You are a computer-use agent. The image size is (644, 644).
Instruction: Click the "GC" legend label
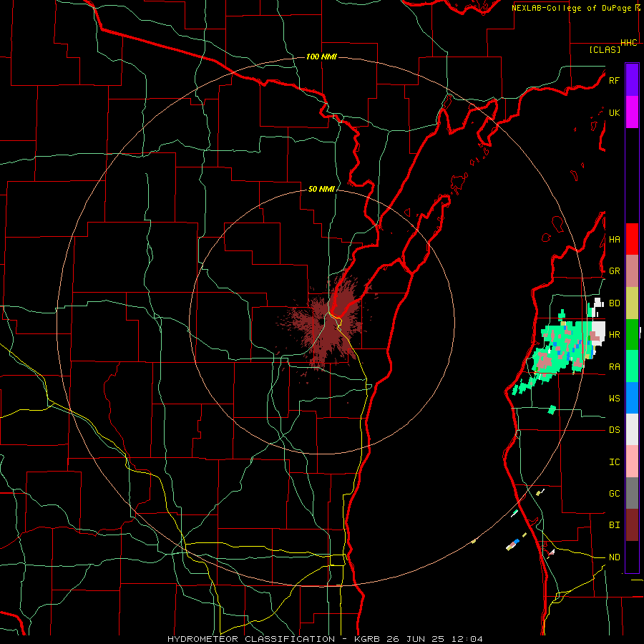click(614, 494)
